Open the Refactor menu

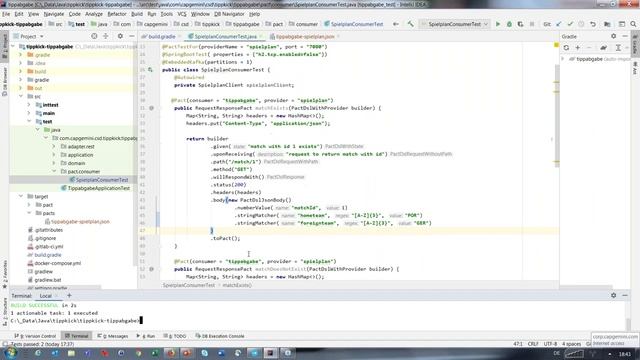(x=117, y=14)
